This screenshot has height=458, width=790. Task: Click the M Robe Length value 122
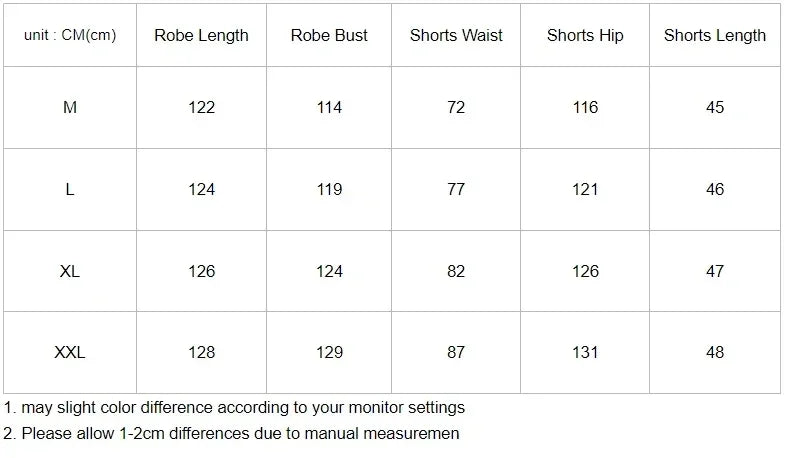pos(201,107)
